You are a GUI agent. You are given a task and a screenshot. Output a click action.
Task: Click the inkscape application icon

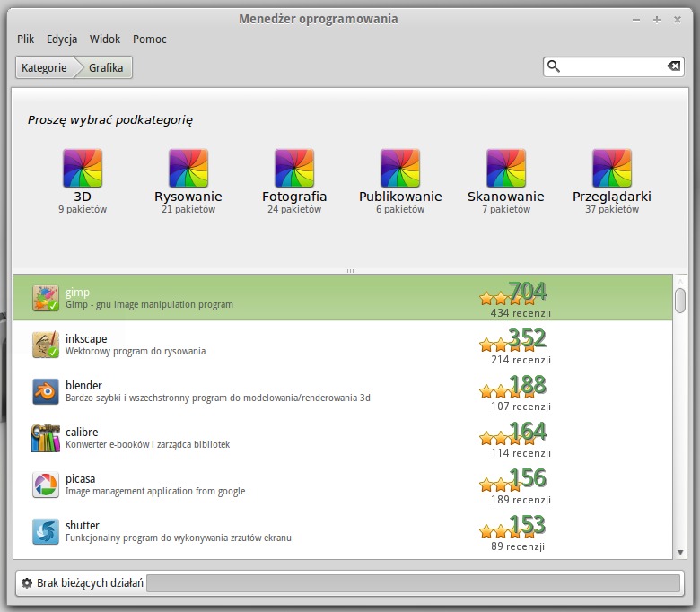click(46, 345)
